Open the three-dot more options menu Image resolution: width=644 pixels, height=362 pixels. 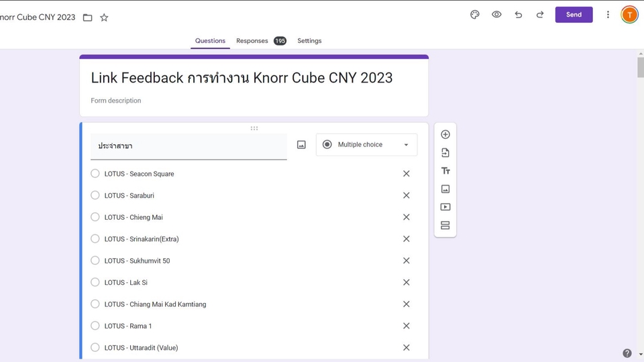tap(608, 15)
